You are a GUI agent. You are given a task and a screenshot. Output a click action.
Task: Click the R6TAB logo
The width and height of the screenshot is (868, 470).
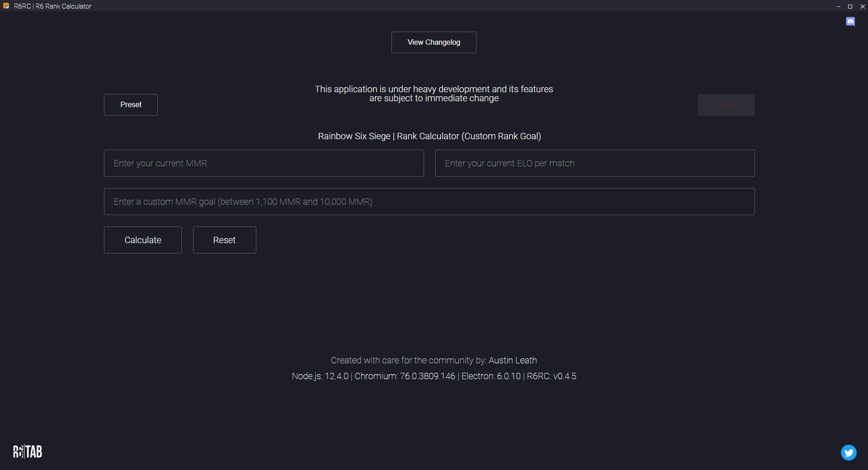[x=28, y=451]
